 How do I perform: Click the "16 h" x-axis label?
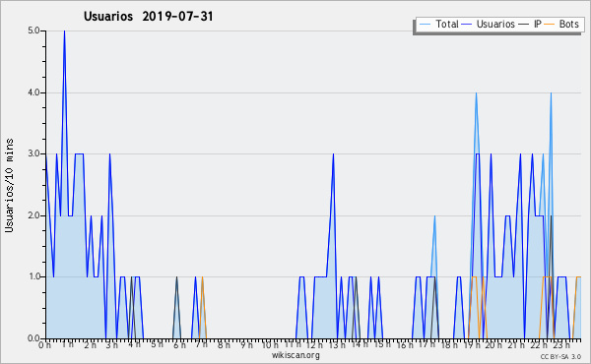click(404, 344)
